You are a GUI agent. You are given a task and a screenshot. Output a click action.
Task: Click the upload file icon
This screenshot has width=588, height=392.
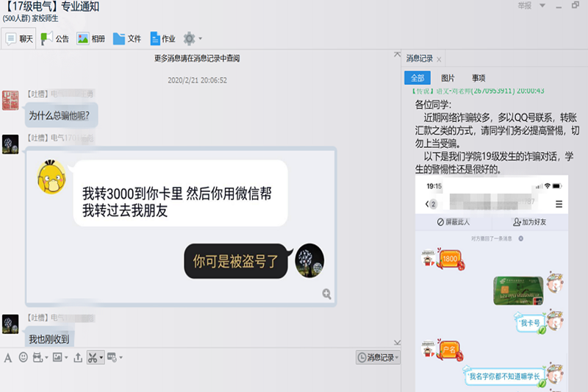(78, 357)
